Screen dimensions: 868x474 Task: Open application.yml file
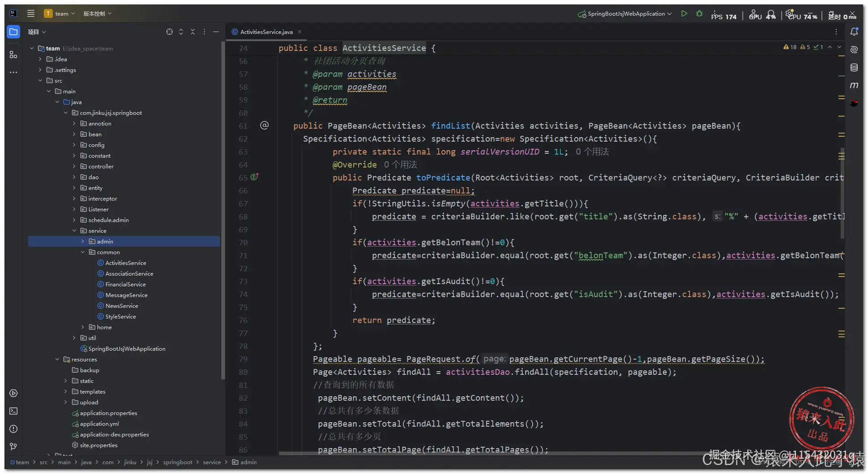[x=99, y=424]
